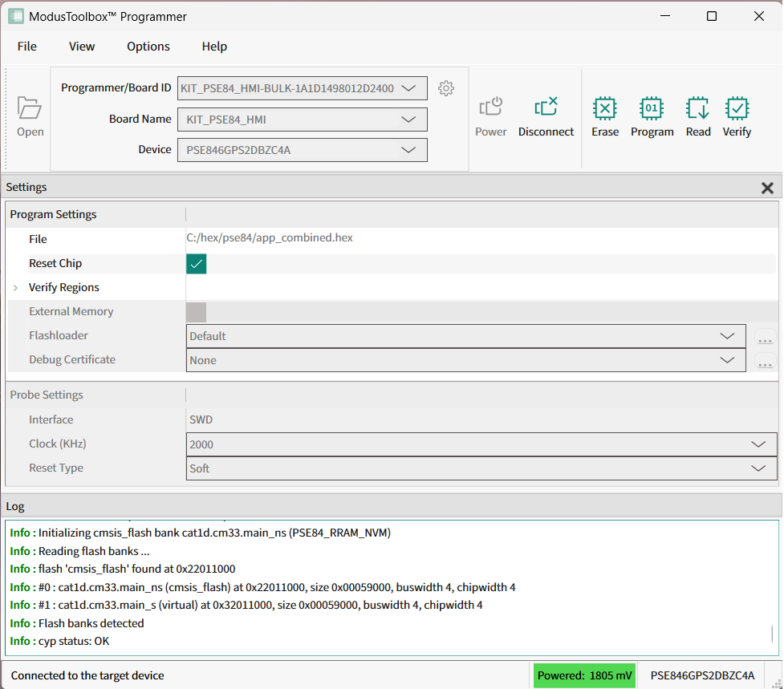Viewport: 784px width, 689px height.
Task: Expand the Verify Regions row
Action: (x=15, y=288)
